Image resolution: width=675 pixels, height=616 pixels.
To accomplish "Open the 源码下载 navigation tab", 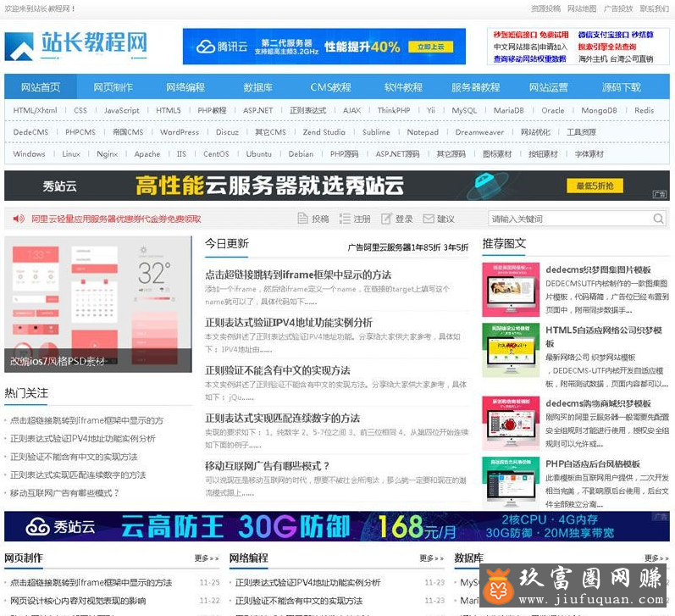I will (x=621, y=87).
